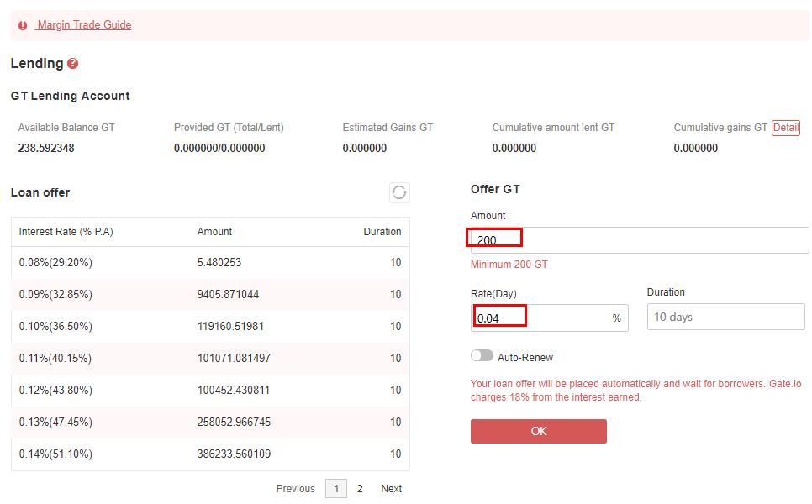Go to page 2 of loan offers

(360, 489)
